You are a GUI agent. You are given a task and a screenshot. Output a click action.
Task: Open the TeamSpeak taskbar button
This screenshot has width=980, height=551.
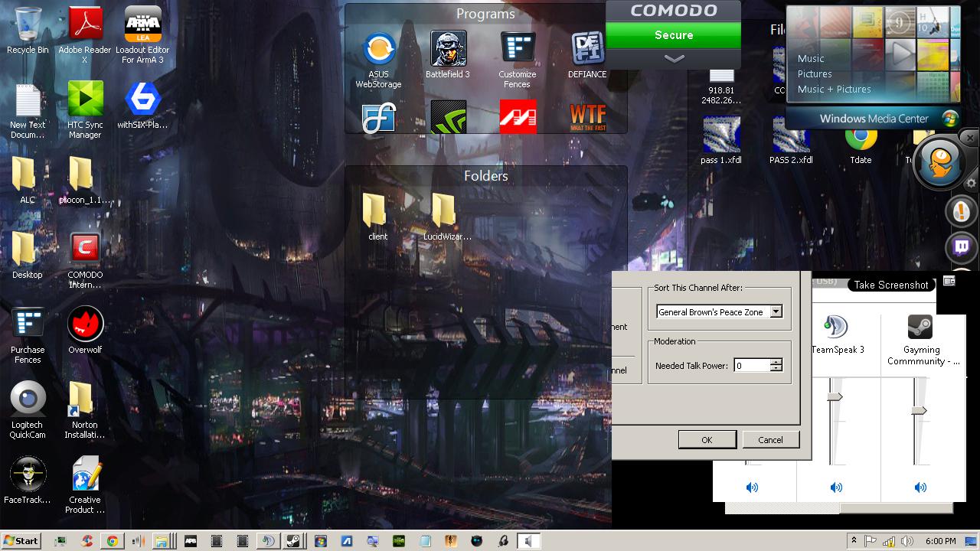click(267, 541)
